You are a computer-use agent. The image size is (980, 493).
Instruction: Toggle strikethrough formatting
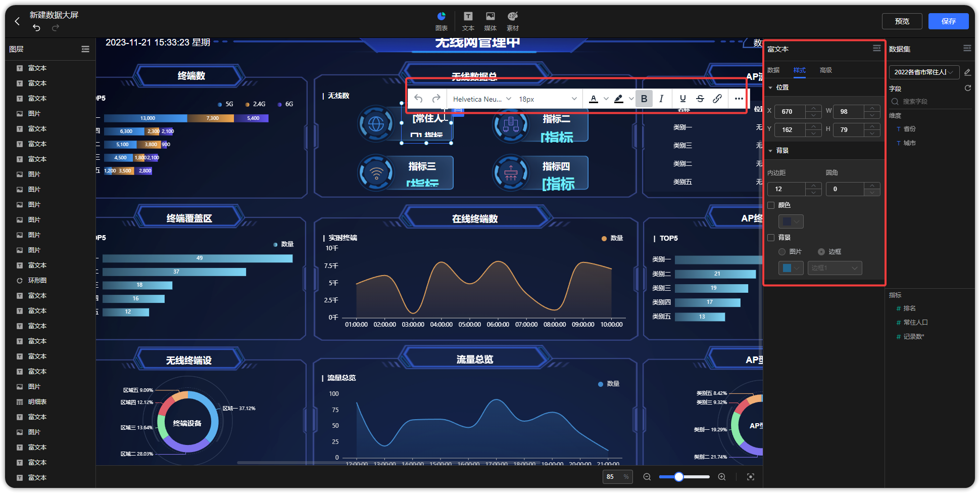click(x=700, y=99)
